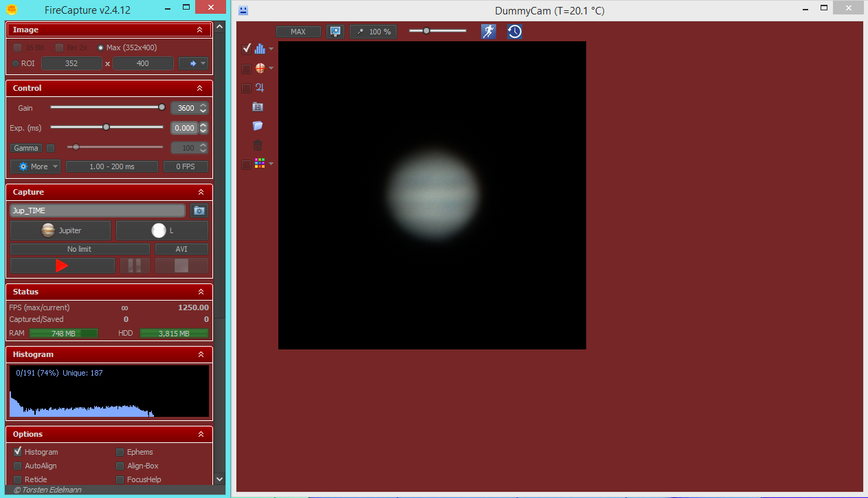
Task: Click the running man icon in DummyCam toolbar
Action: [489, 32]
